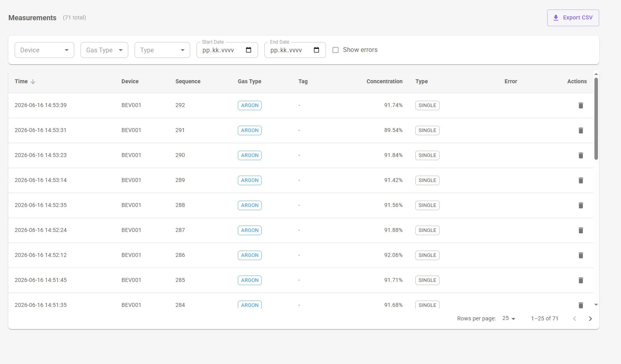Viewport: 621px width, 364px height.
Task: Click SINGLE chip in row 285
Action: coord(427,280)
